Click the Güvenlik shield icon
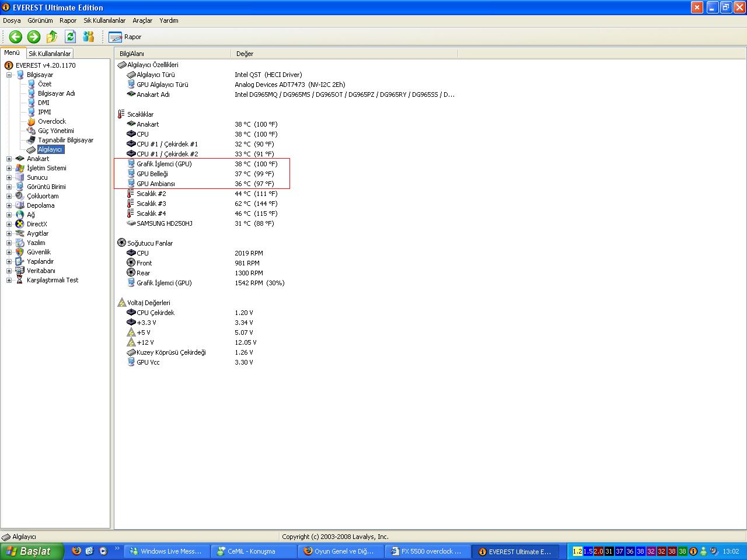This screenshot has width=747, height=560. click(20, 252)
